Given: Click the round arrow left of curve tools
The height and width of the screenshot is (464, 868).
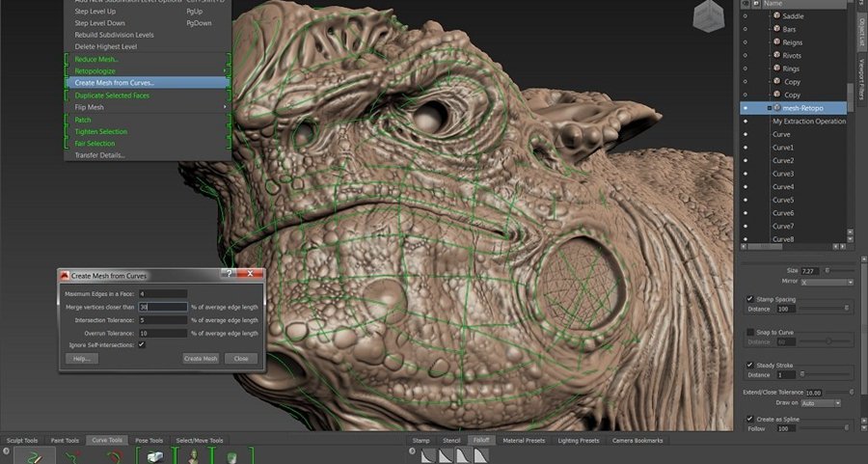Looking at the screenshot, I should point(6,451).
